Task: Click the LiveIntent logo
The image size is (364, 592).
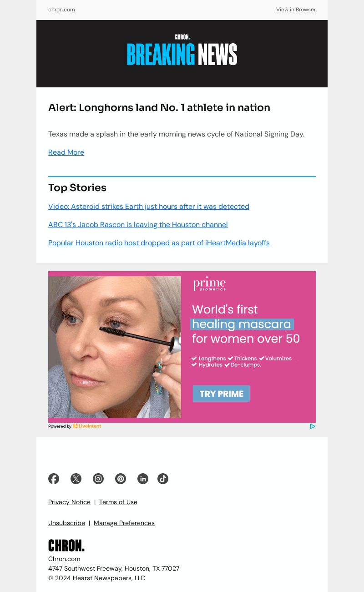Action: coord(87,426)
